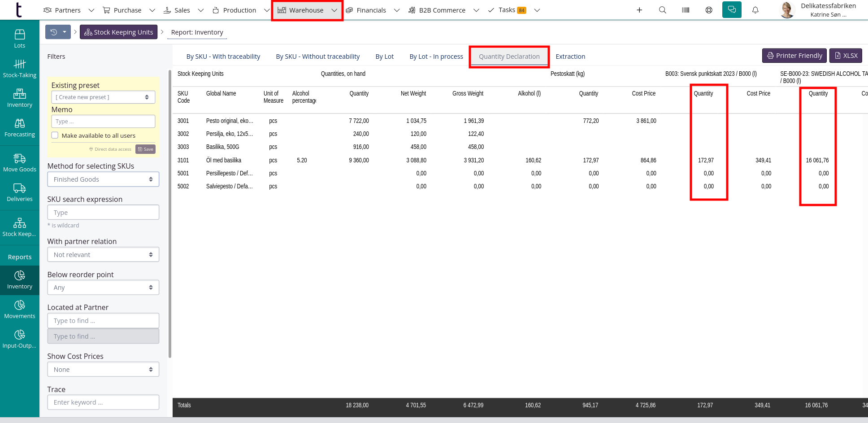868x423 pixels.
Task: Open the Existing preset dropdown
Action: [x=103, y=97]
